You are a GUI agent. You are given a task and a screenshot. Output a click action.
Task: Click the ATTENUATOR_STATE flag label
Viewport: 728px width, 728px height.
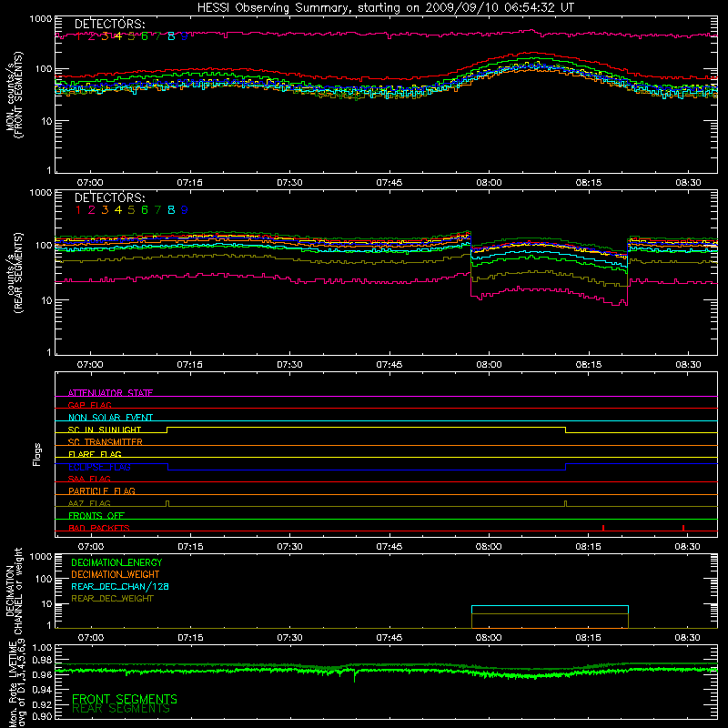(x=110, y=393)
